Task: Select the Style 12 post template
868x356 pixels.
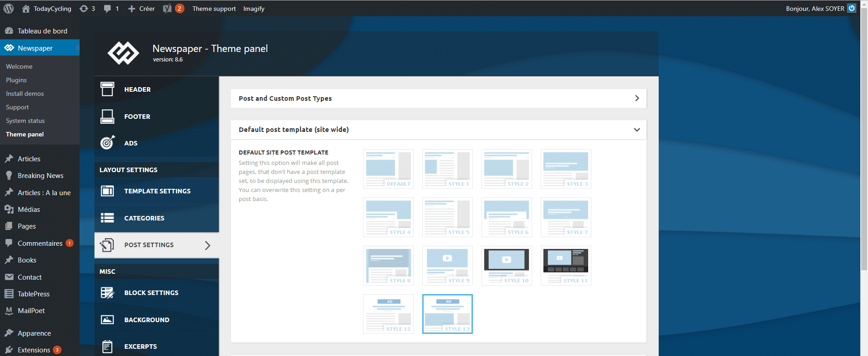Action: tap(388, 314)
